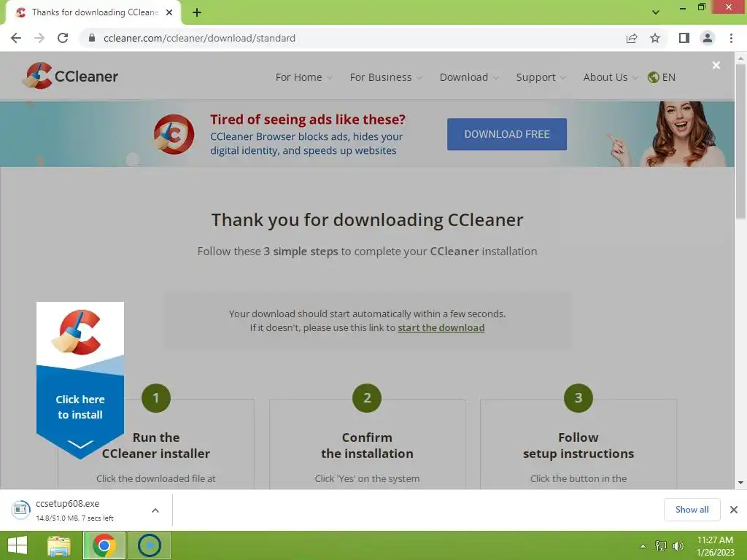
Task: Close the overlay with the white X
Action: [716, 65]
